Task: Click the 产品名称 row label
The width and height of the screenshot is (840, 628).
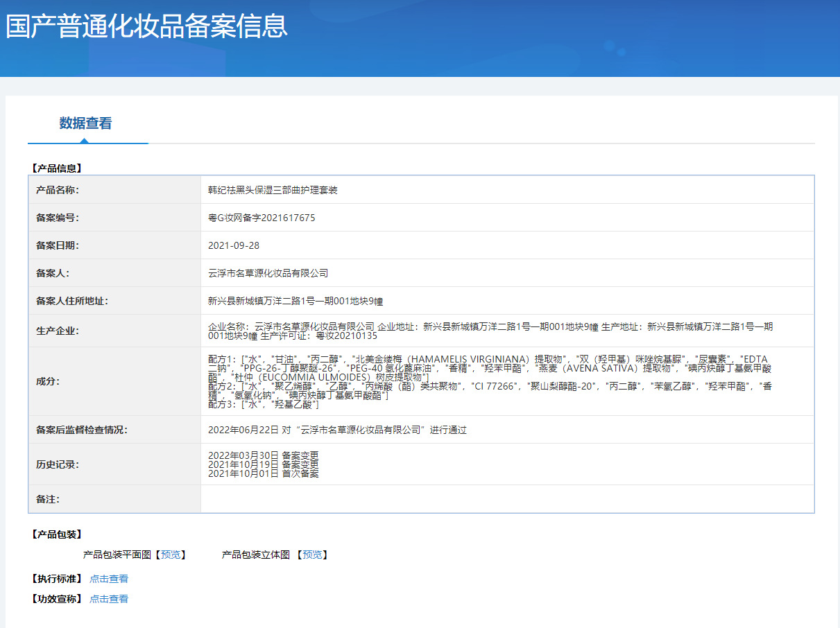Action: (x=58, y=190)
